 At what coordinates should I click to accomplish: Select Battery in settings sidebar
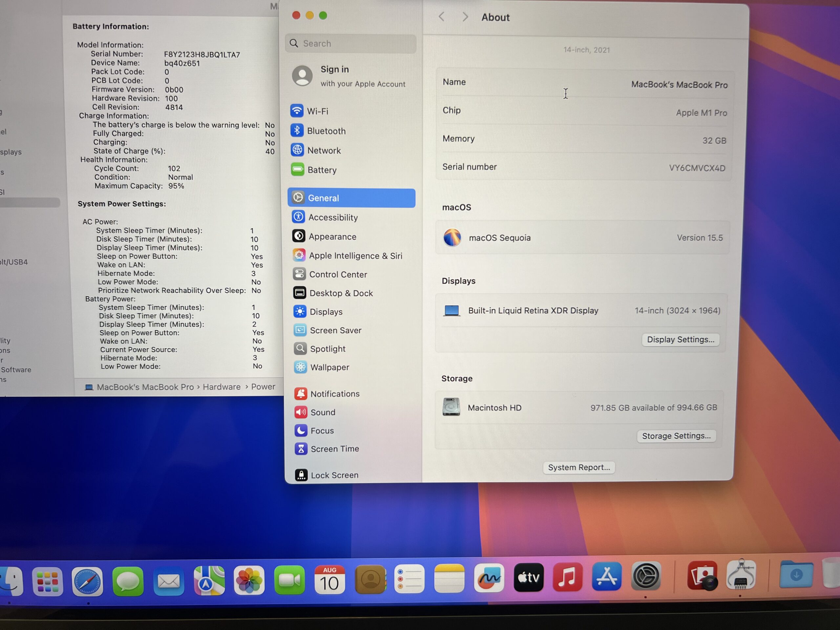point(322,170)
